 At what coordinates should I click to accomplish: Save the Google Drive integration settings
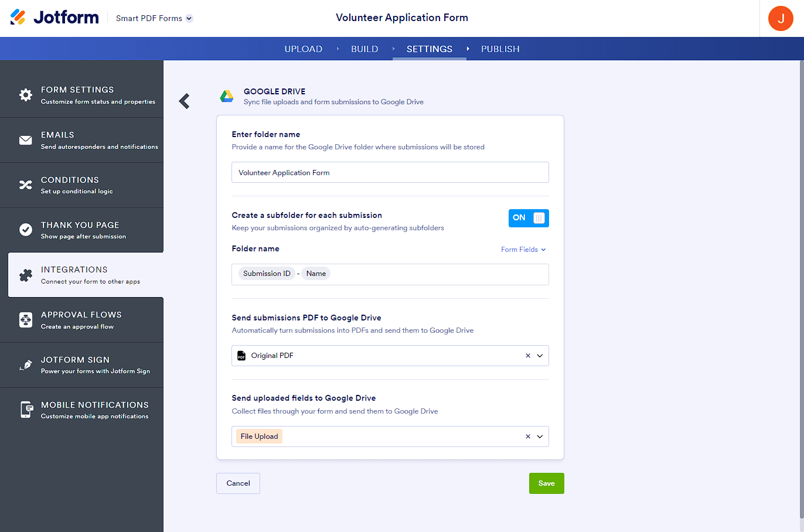point(546,483)
